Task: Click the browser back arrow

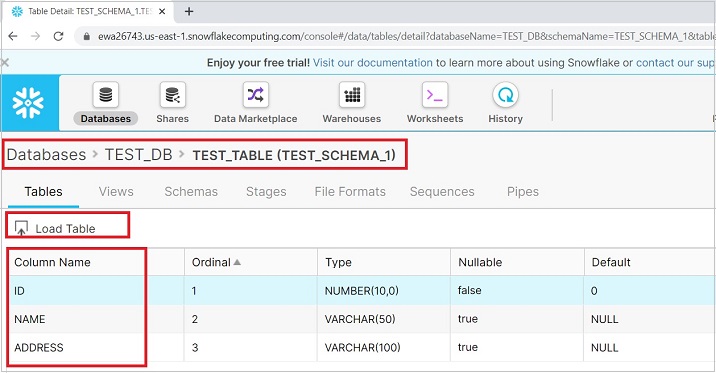Action: pos(13,36)
